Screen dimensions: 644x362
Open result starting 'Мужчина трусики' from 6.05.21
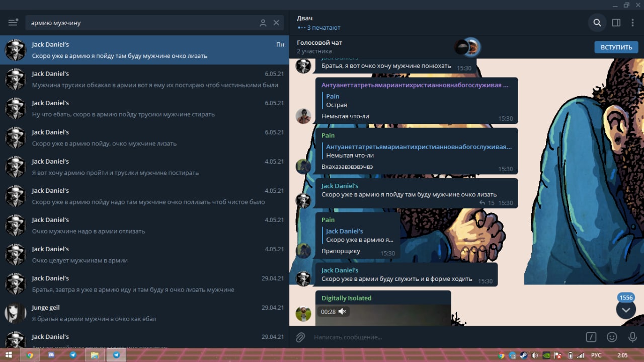144,79
